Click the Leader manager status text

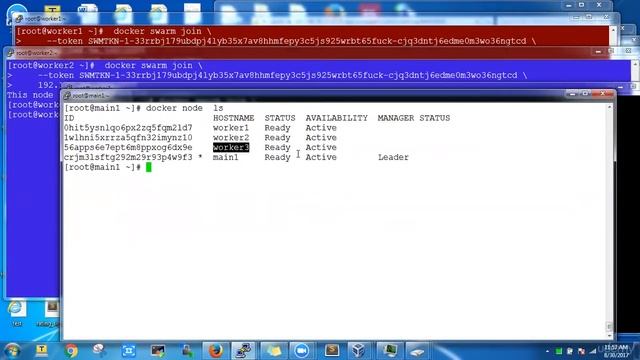pyautogui.click(x=393, y=157)
